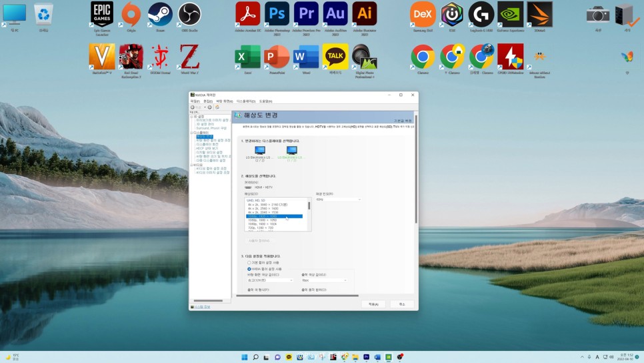
Task: Open the Display menu in NVIDIA panel
Action: 246,101
